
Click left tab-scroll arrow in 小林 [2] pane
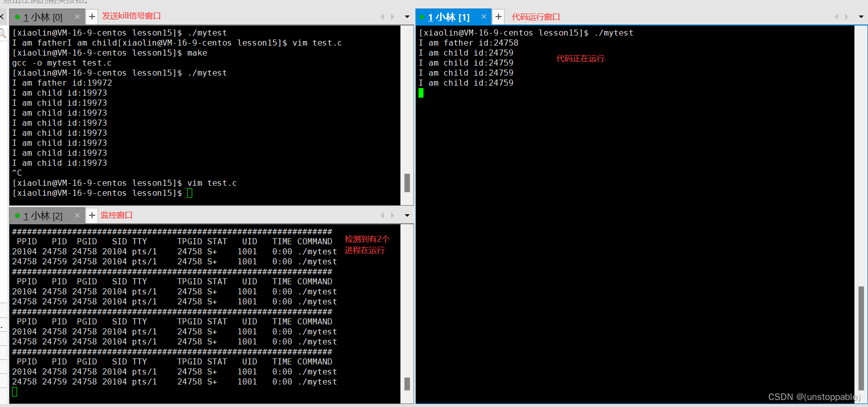point(382,215)
